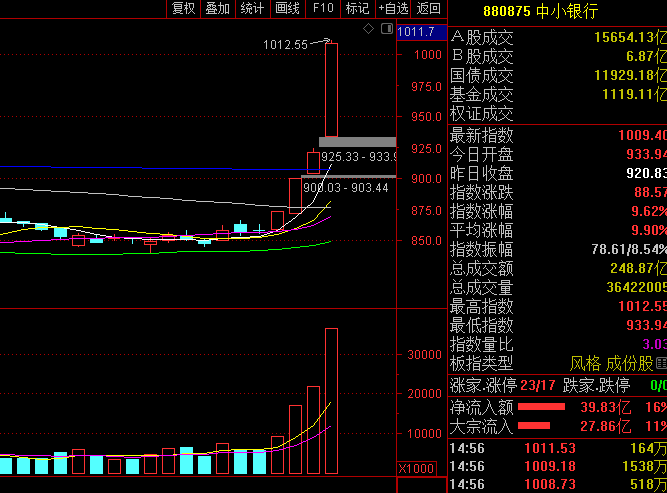Click the 1011.7 current price axis marker
This screenshot has height=493, width=667.
point(416,32)
